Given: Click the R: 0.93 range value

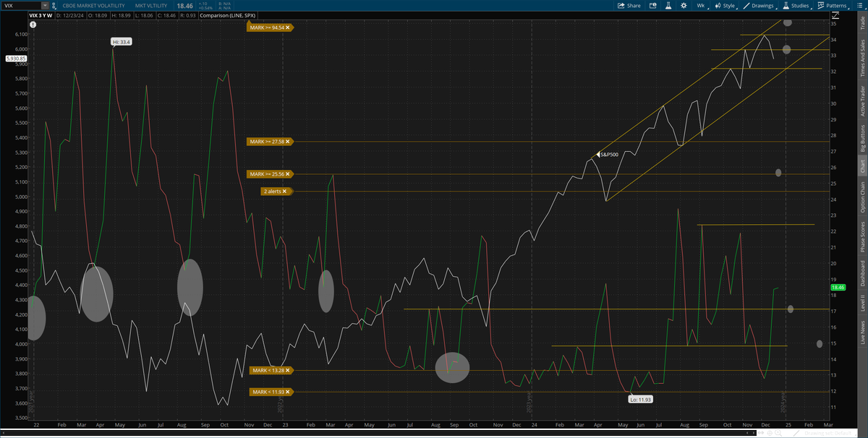Looking at the screenshot, I should [188, 16].
